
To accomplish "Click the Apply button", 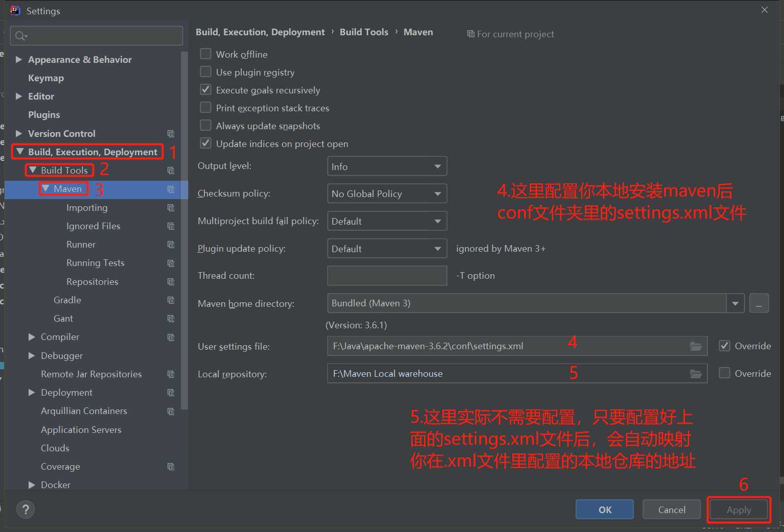I will point(739,510).
